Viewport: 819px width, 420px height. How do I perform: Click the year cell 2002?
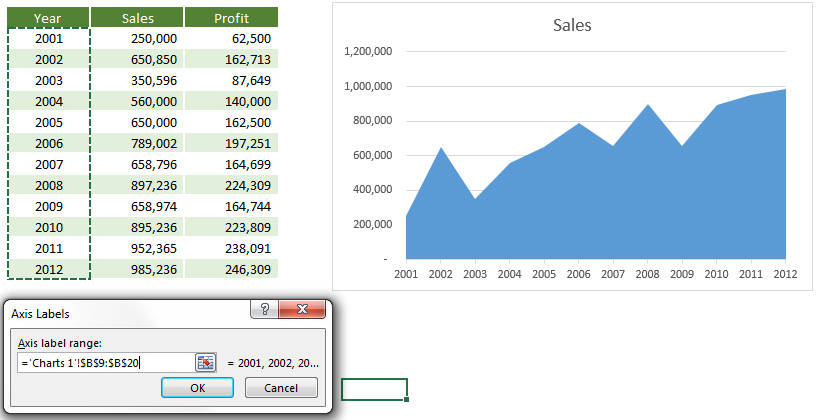point(49,60)
